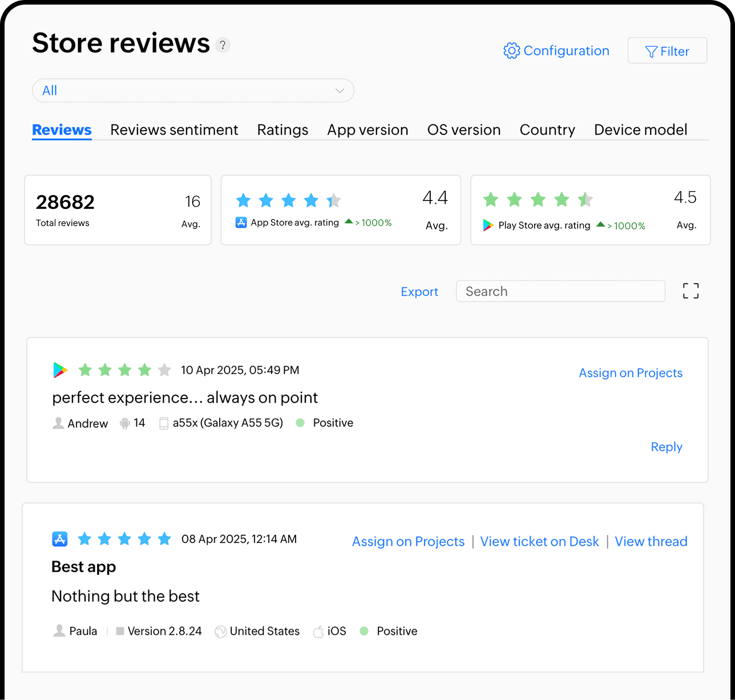This screenshot has width=735, height=700.
Task: Switch to Reviews sentiment tab
Action: coord(174,130)
